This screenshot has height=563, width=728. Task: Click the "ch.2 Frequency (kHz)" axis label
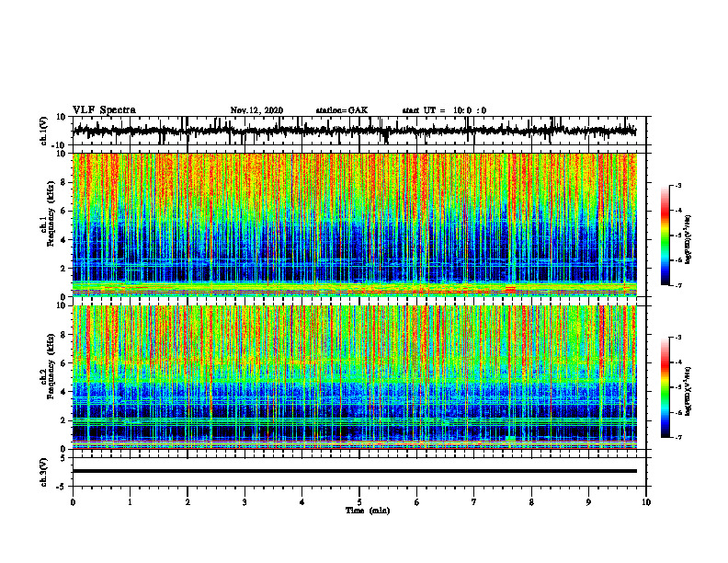(x=49, y=366)
